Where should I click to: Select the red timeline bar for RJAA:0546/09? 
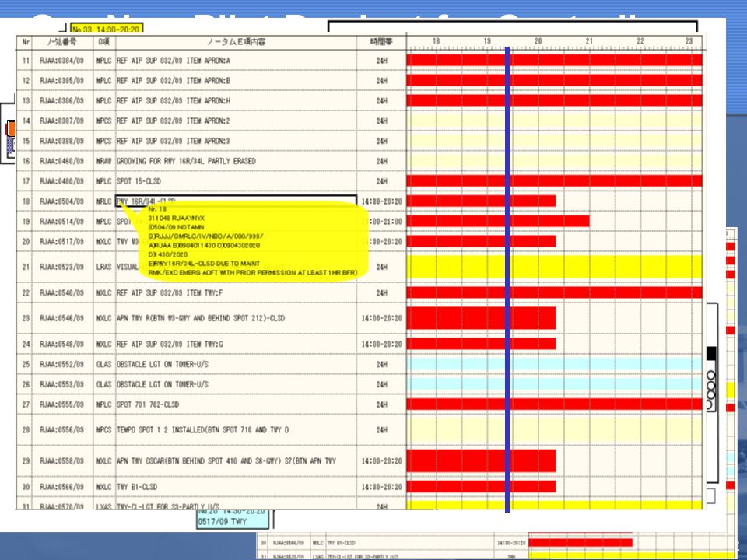pyautogui.click(x=481, y=317)
